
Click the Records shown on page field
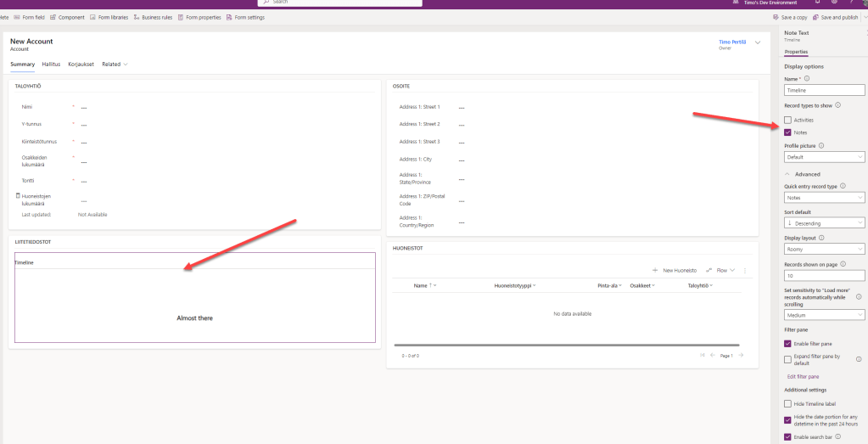[824, 276]
